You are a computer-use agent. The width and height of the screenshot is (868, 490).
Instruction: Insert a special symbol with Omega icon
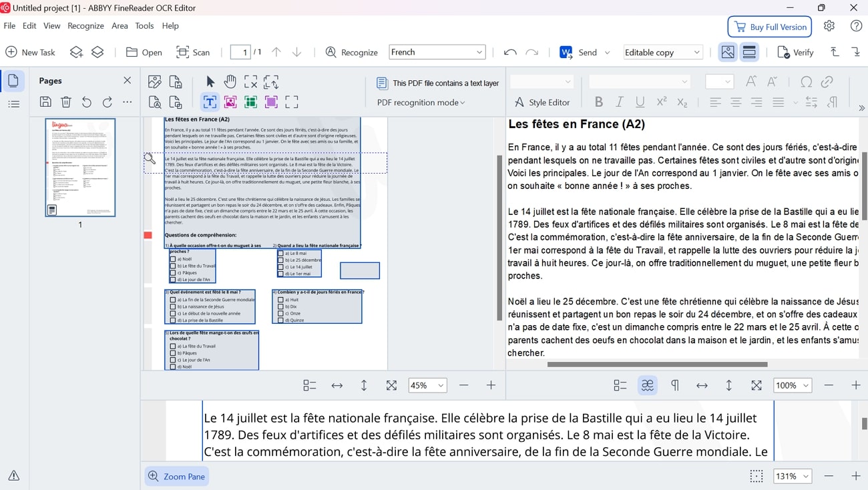807,82
